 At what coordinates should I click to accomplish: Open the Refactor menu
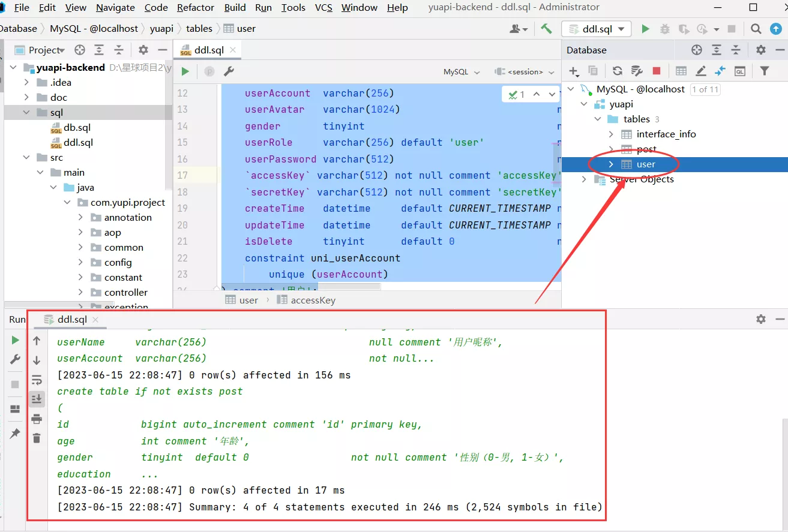point(196,7)
